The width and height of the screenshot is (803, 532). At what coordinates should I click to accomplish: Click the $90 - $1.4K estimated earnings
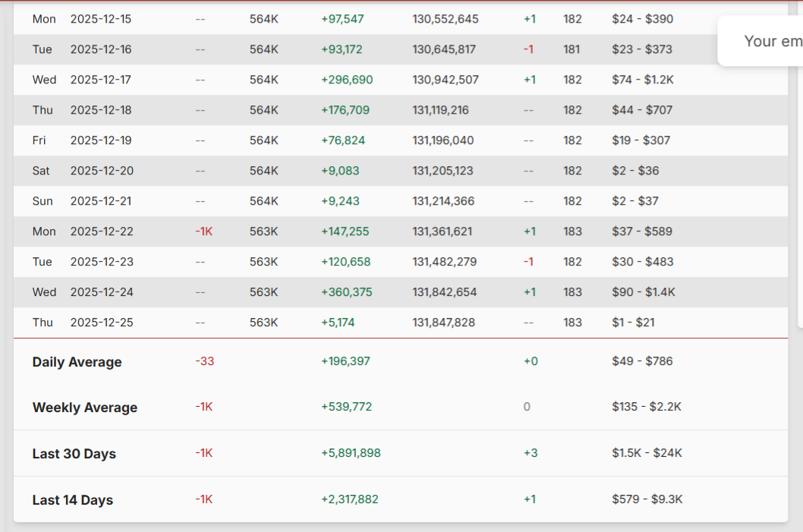pyautogui.click(x=643, y=292)
